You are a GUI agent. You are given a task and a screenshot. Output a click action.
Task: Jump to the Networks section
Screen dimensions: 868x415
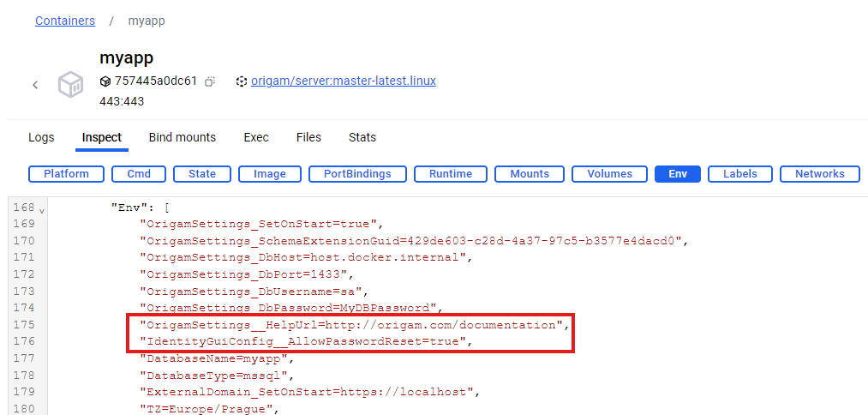820,174
